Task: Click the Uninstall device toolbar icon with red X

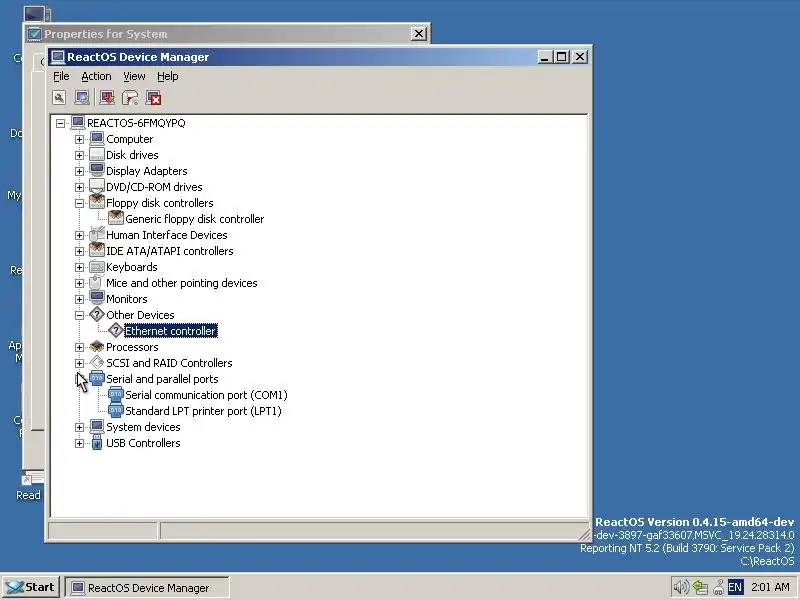Action: pos(154,97)
